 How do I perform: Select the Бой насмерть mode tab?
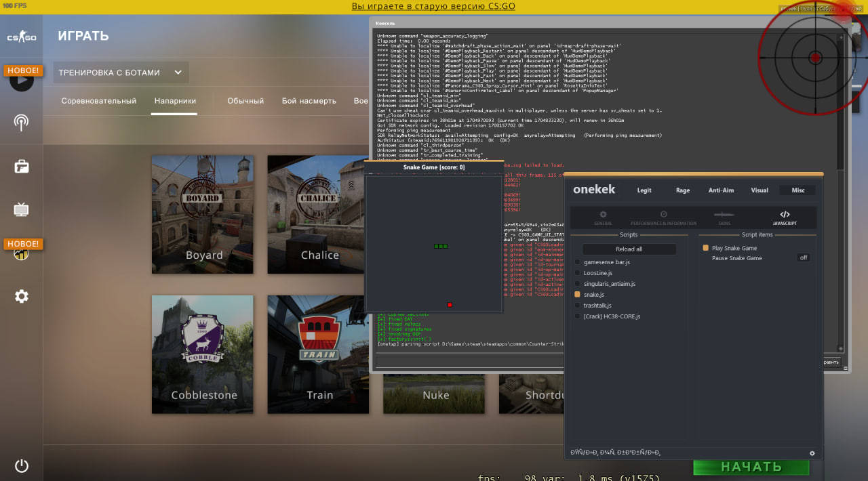tap(309, 101)
